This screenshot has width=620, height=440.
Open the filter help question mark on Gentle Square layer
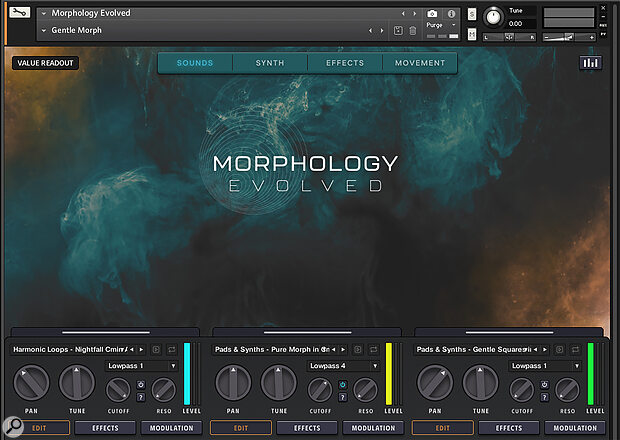coord(544,397)
